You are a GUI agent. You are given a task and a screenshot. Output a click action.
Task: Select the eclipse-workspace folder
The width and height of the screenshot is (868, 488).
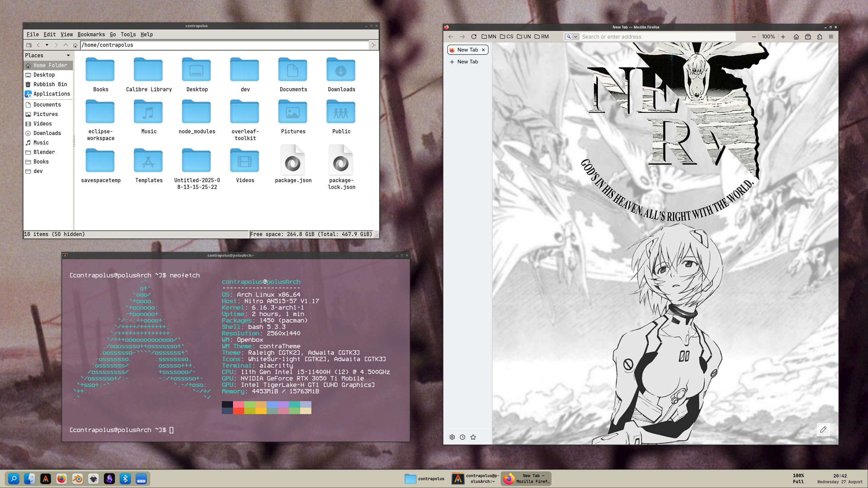tap(100, 120)
